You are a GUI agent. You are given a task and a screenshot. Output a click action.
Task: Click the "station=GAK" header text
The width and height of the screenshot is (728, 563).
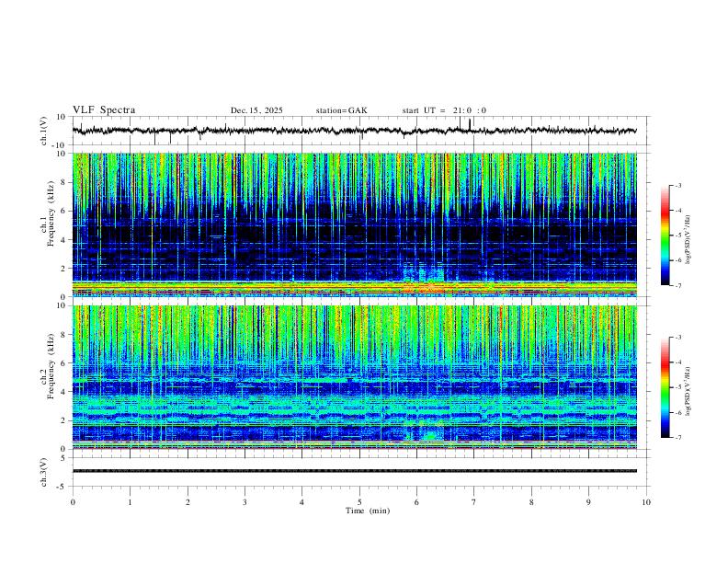click(x=341, y=110)
